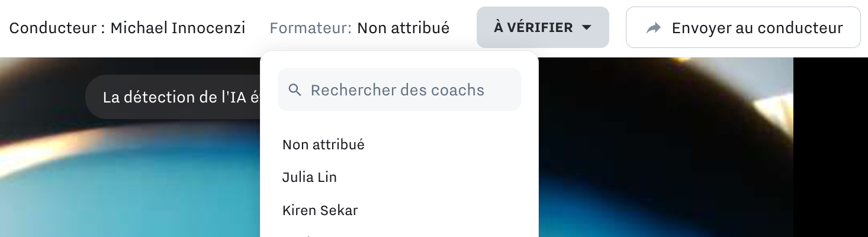Focus the Rechercher des coachs field
This screenshot has width=868, height=237.
(x=399, y=89)
